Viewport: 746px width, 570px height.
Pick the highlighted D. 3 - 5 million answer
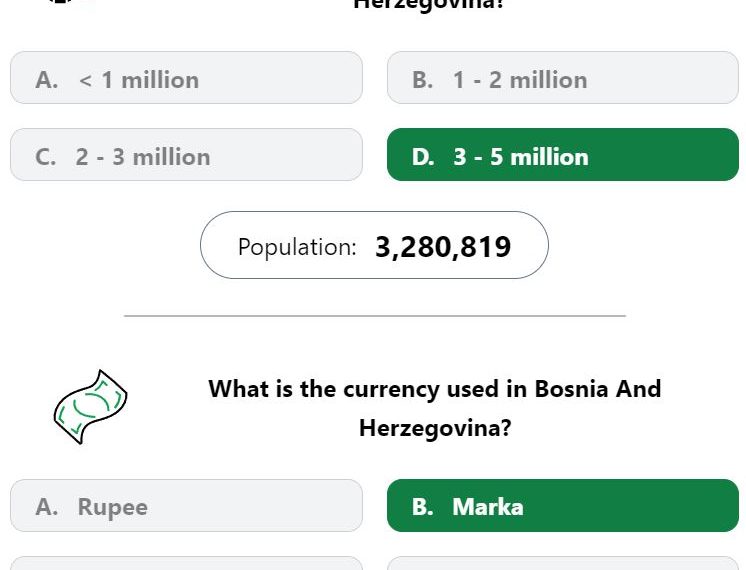563,155
